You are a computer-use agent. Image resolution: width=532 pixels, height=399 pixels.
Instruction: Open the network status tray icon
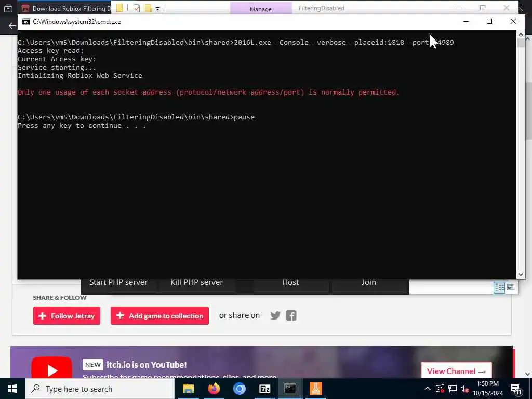pos(453,389)
